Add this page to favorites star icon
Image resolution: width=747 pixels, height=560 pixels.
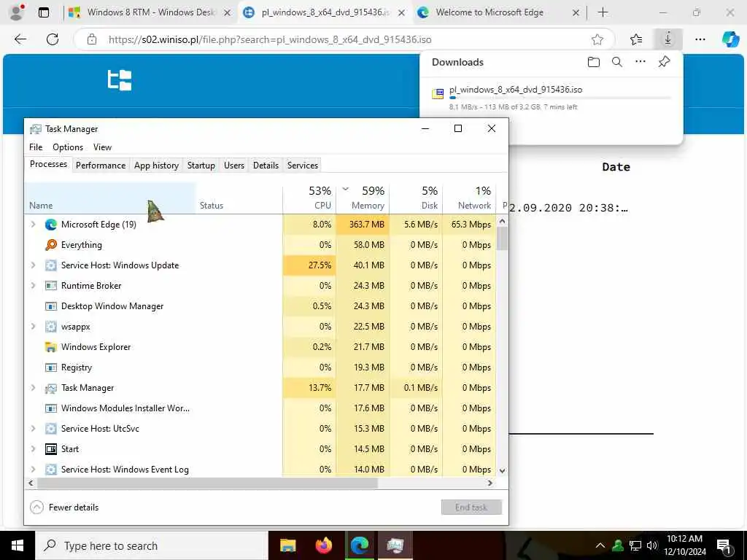pos(597,39)
